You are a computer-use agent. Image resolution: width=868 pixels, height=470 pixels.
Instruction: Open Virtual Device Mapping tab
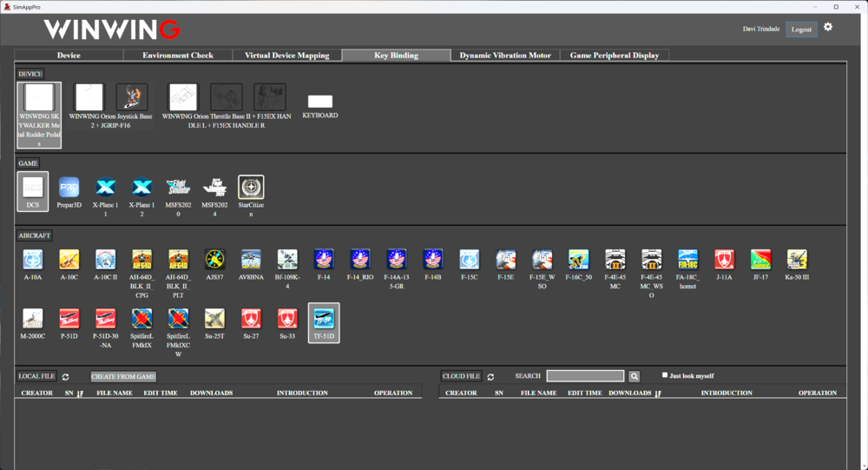pos(286,56)
